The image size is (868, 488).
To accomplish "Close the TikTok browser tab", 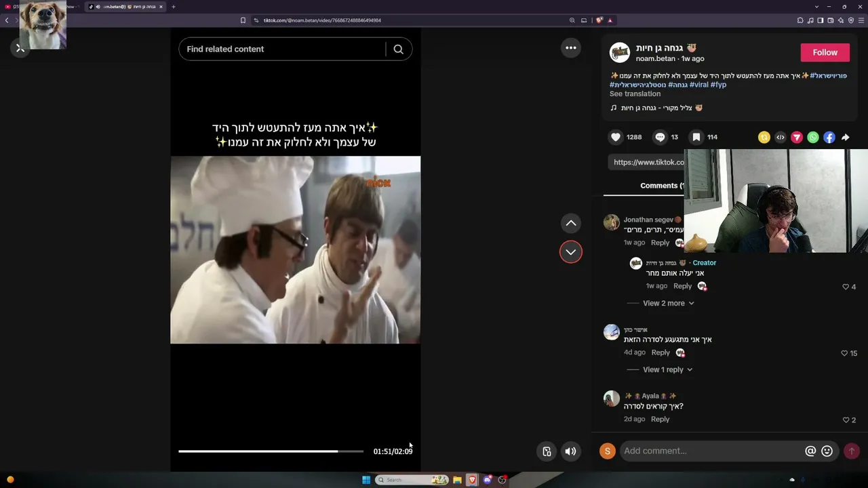I will (x=161, y=7).
